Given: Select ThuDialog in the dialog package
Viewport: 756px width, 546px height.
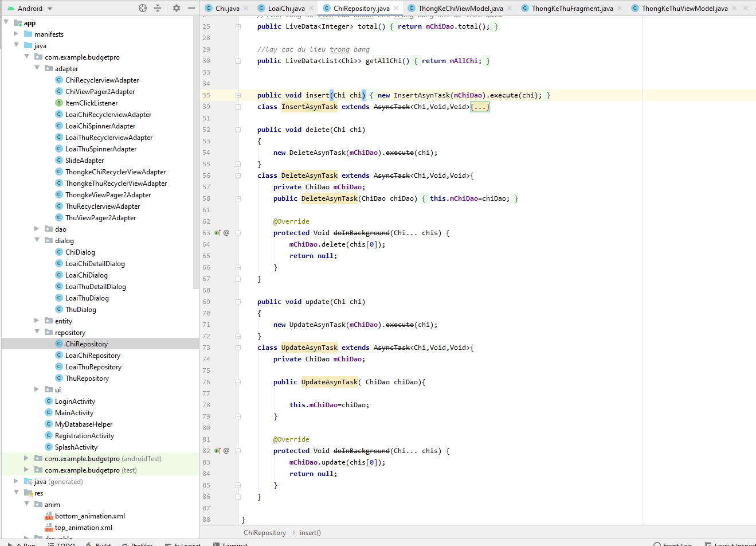Looking at the screenshot, I should point(80,309).
